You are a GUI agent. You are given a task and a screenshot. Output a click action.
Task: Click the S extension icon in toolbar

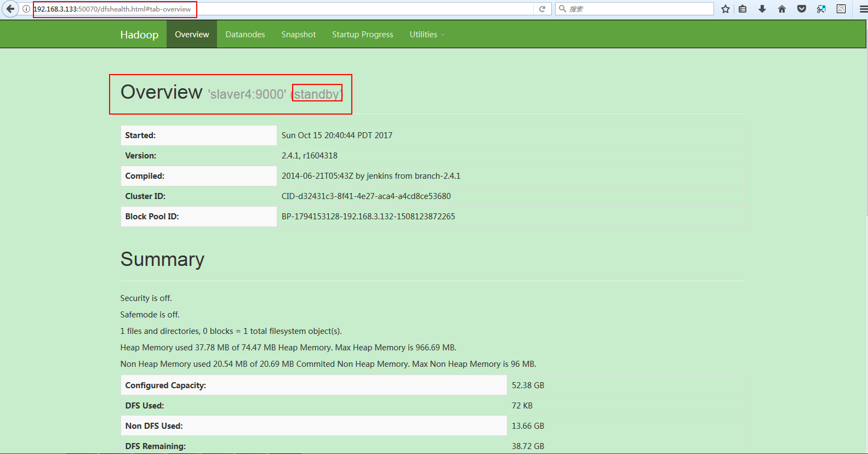(x=841, y=9)
